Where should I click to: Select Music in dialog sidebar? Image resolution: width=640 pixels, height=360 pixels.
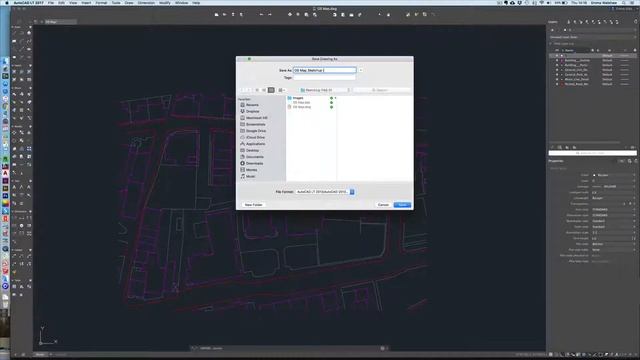coord(250,176)
